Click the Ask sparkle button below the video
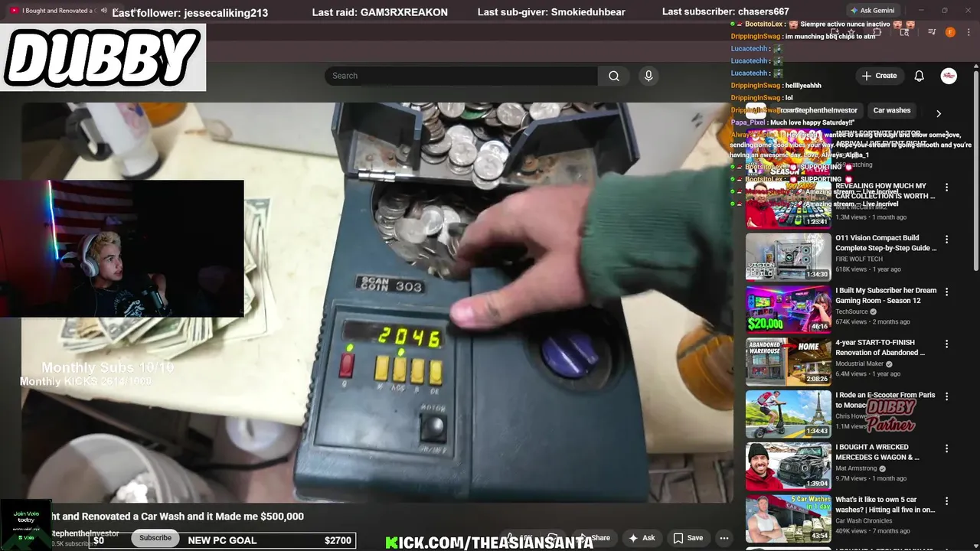 [642, 538]
